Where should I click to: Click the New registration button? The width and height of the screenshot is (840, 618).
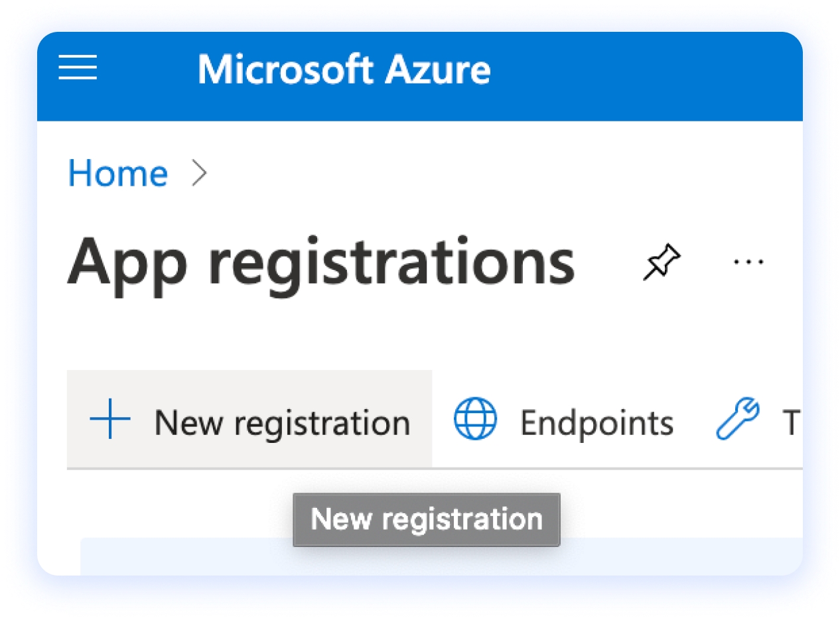(x=249, y=420)
